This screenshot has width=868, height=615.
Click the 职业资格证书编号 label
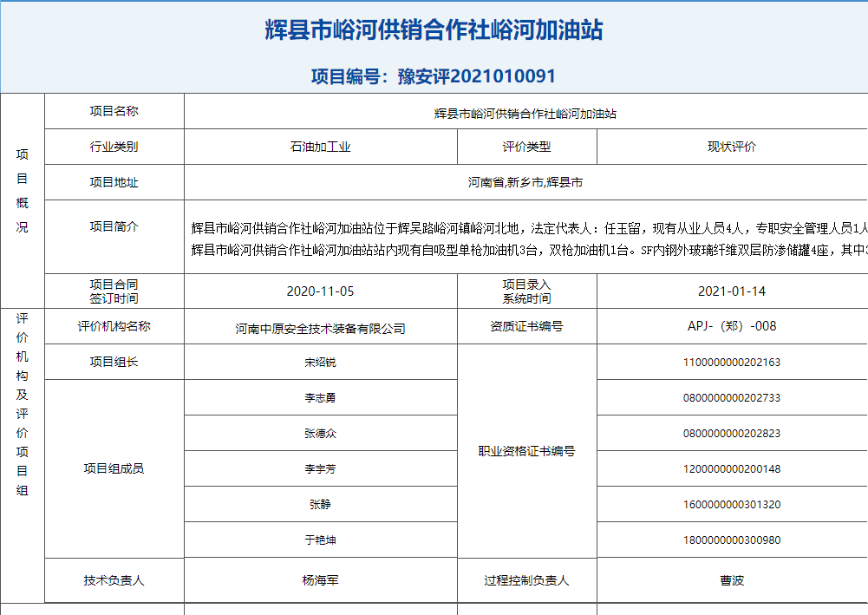pyautogui.click(x=526, y=451)
